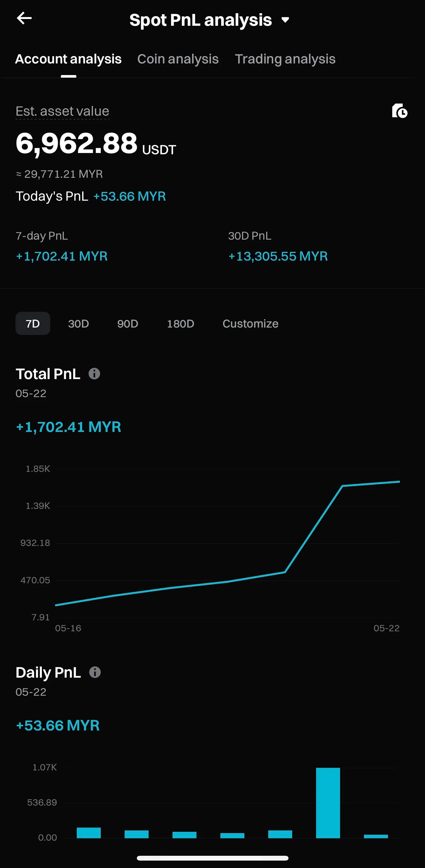Screen dimensions: 425x868
Task: Select the Account analysis tab
Action: click(68, 59)
